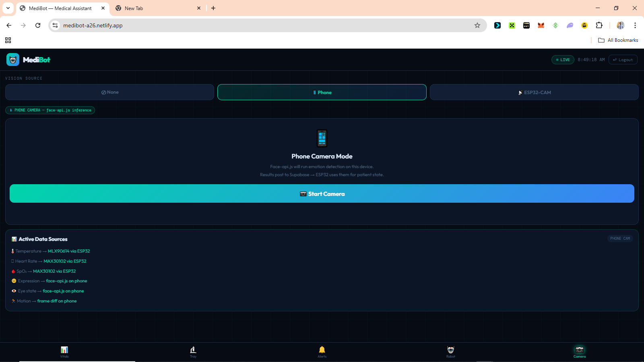The height and width of the screenshot is (362, 644).
Task: Open the MetaMask fox extension
Action: pos(541,25)
